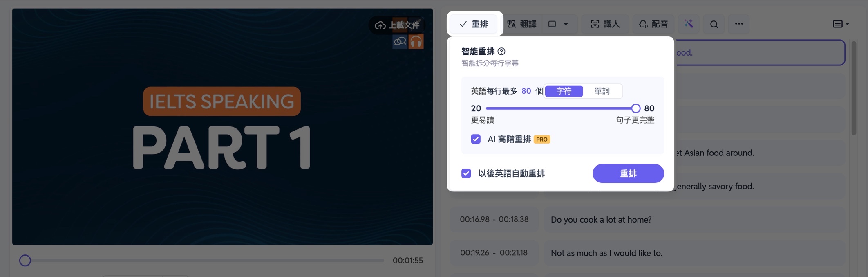
Task: Select the 單詞 unit option
Action: [602, 91]
